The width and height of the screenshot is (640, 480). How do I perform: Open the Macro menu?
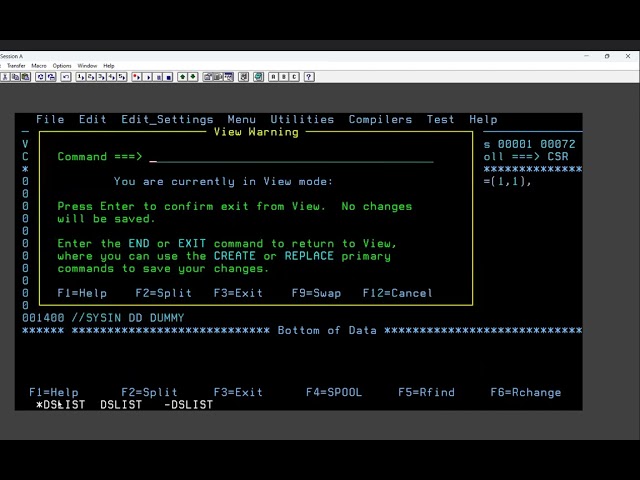coord(39,66)
